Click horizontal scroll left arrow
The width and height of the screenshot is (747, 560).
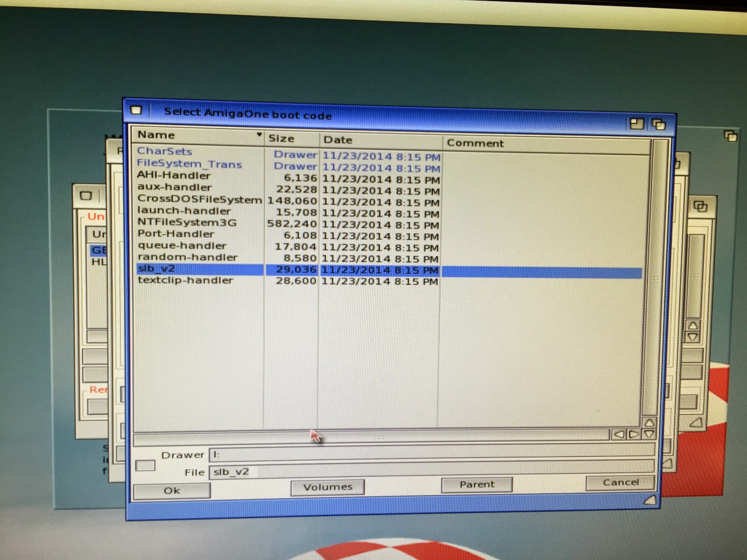tap(619, 434)
